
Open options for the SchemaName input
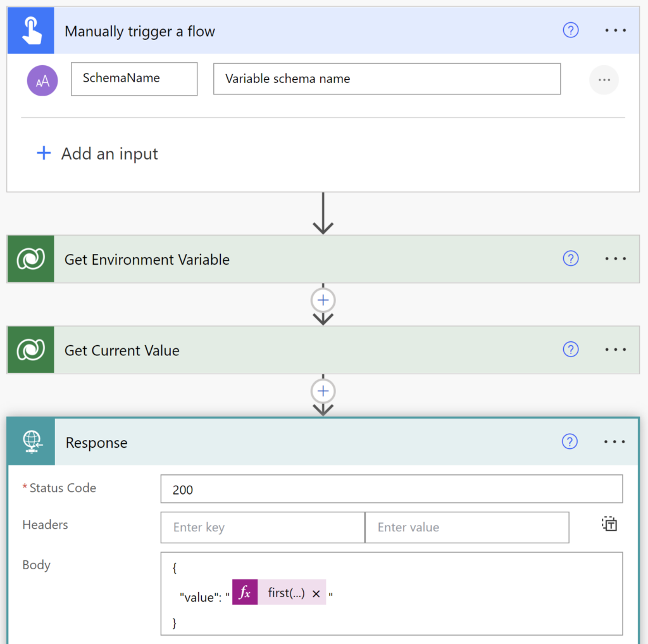pos(604,80)
